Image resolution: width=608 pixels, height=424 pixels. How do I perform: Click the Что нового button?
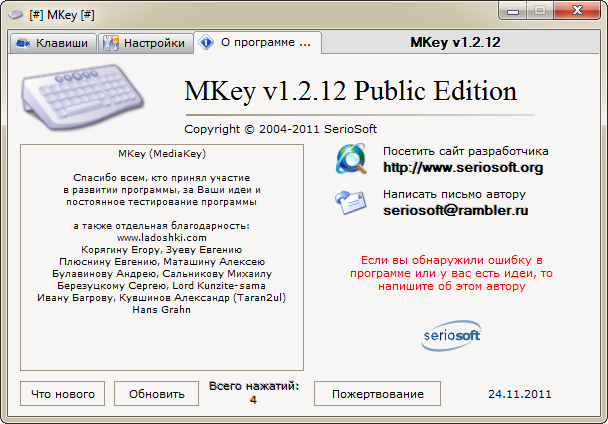pyautogui.click(x=62, y=394)
